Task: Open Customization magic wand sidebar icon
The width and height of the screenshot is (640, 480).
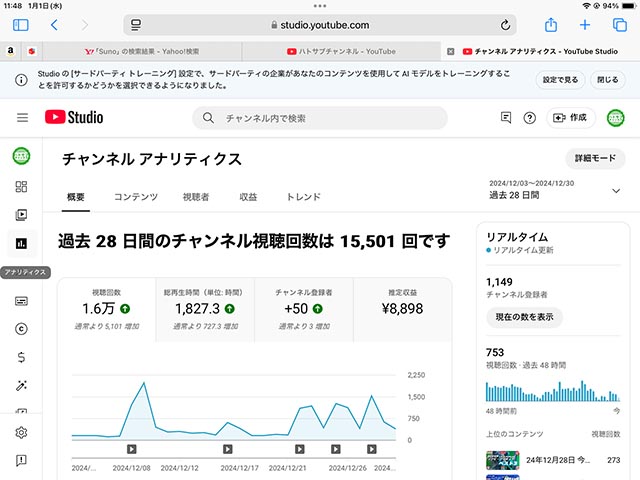Action: point(21,386)
